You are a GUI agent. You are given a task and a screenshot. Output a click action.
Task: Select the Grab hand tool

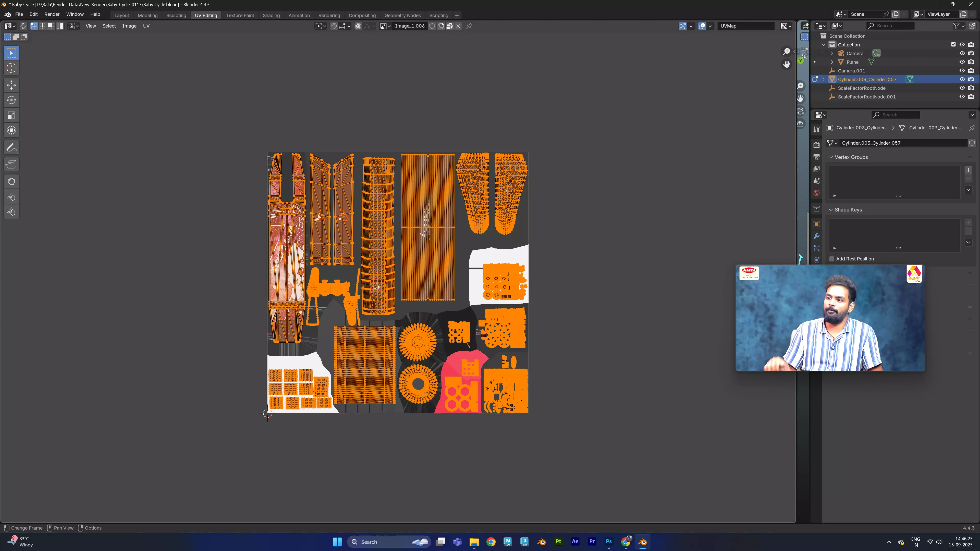point(11,181)
